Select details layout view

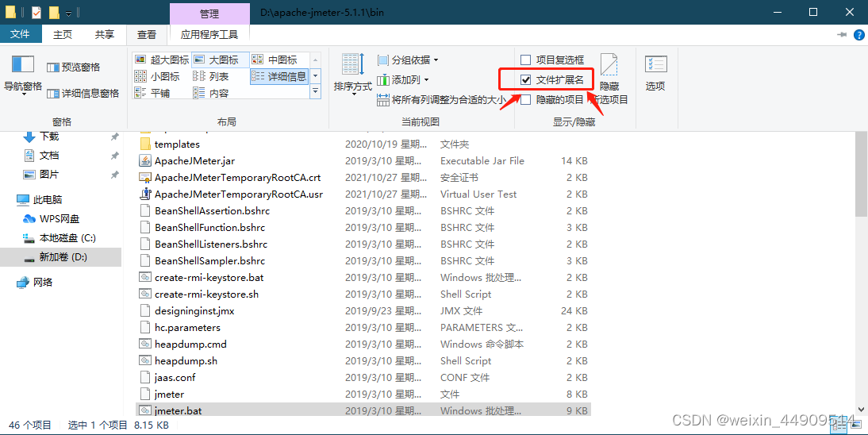tap(279, 76)
